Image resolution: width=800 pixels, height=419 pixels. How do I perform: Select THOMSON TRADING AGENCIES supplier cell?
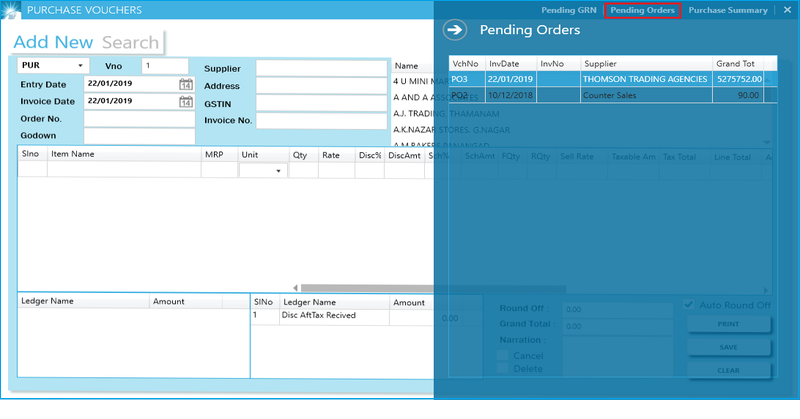click(x=645, y=79)
